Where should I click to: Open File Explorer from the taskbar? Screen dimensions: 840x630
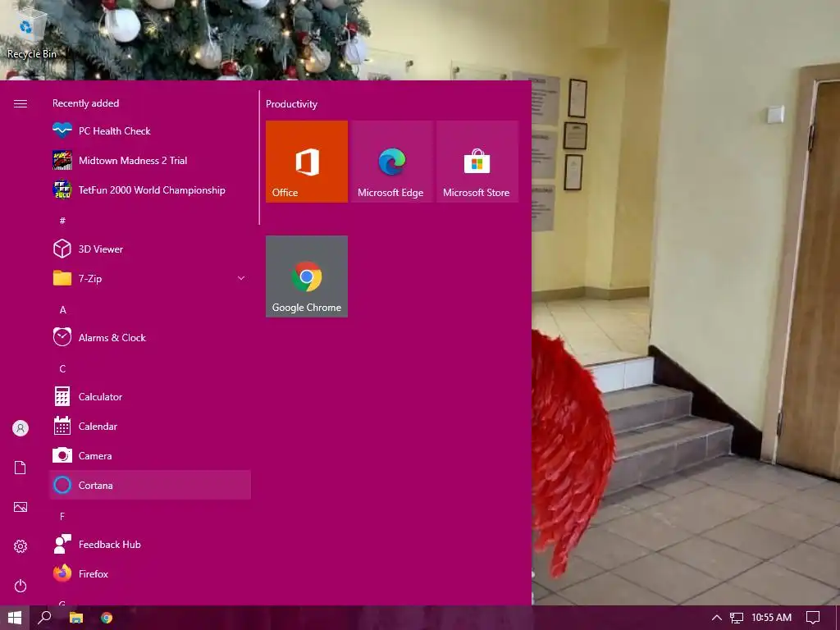coord(76,618)
